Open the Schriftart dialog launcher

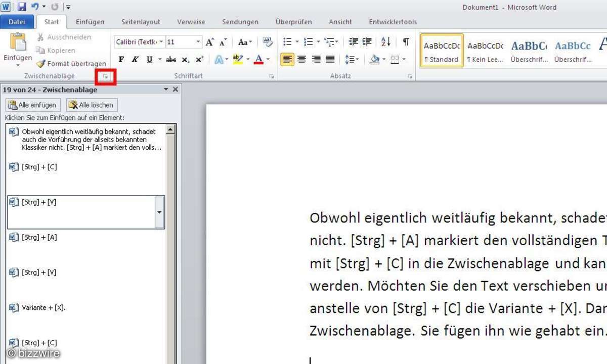[272, 76]
